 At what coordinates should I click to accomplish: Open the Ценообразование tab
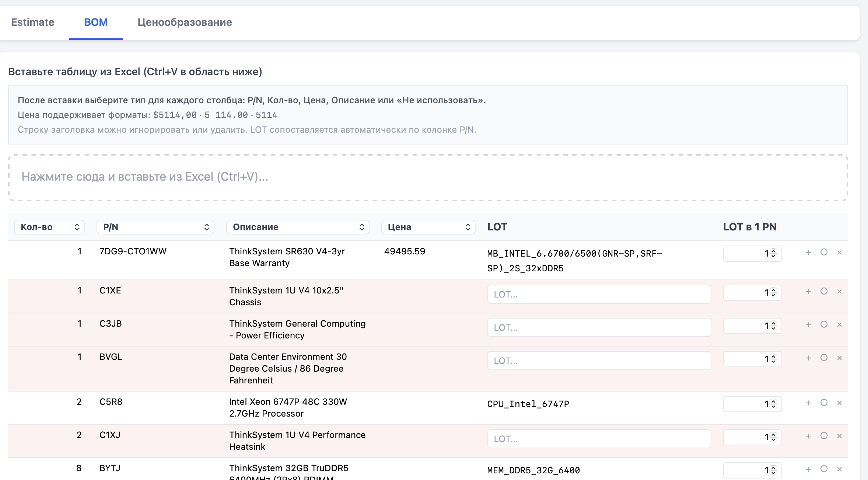[x=185, y=22]
